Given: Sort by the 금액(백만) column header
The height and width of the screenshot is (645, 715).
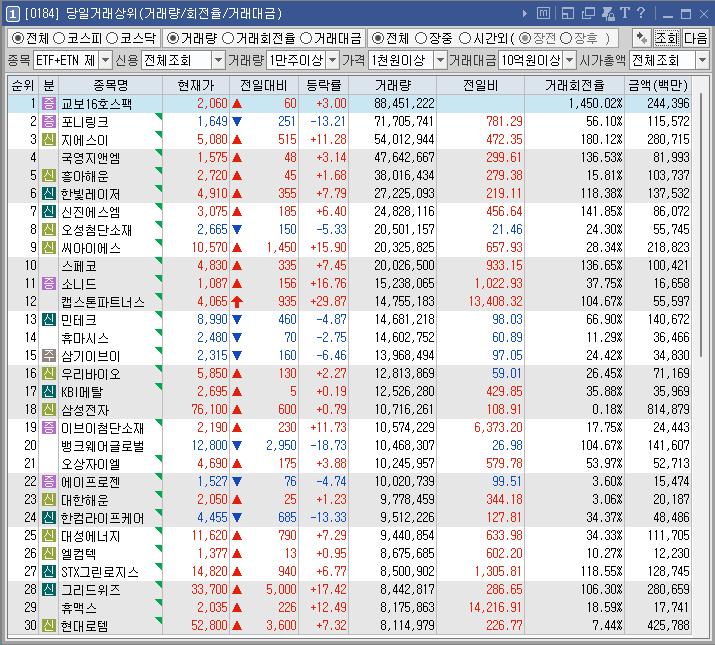Looking at the screenshot, I should coord(658,85).
